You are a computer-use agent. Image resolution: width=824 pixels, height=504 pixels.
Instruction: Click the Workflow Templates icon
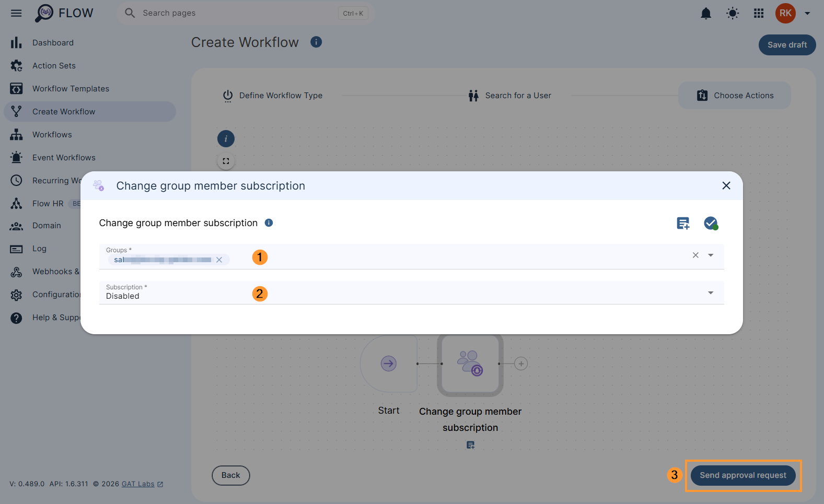click(x=16, y=89)
